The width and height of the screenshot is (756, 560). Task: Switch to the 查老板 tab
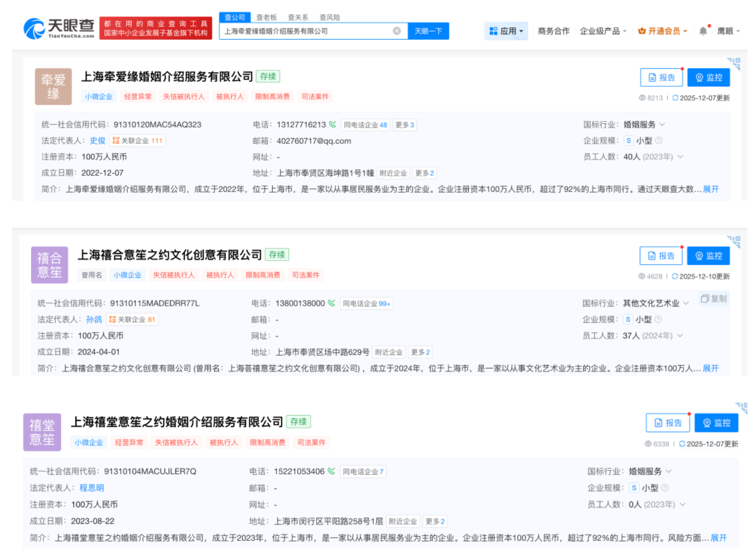pos(266,17)
